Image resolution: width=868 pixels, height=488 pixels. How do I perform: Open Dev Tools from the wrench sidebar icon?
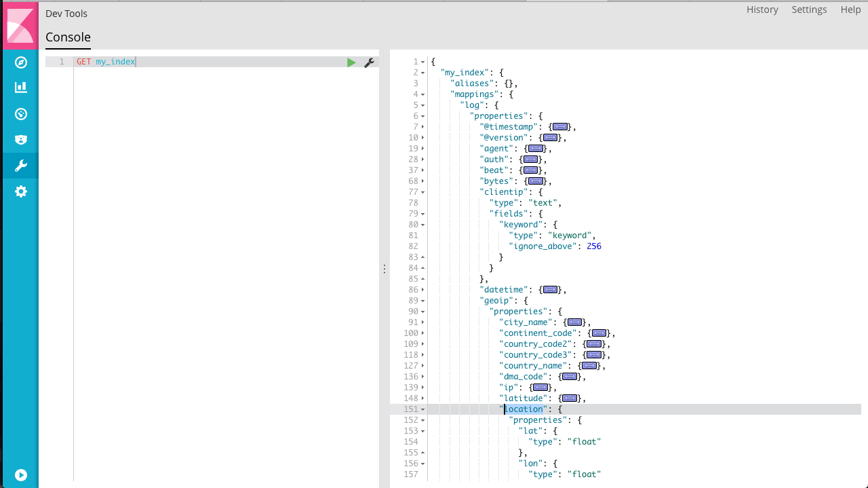pyautogui.click(x=21, y=166)
